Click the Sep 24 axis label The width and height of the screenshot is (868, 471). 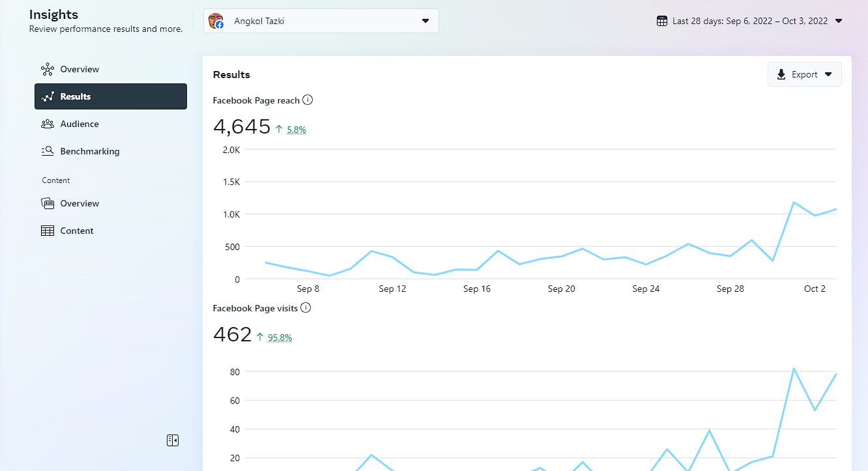click(646, 289)
